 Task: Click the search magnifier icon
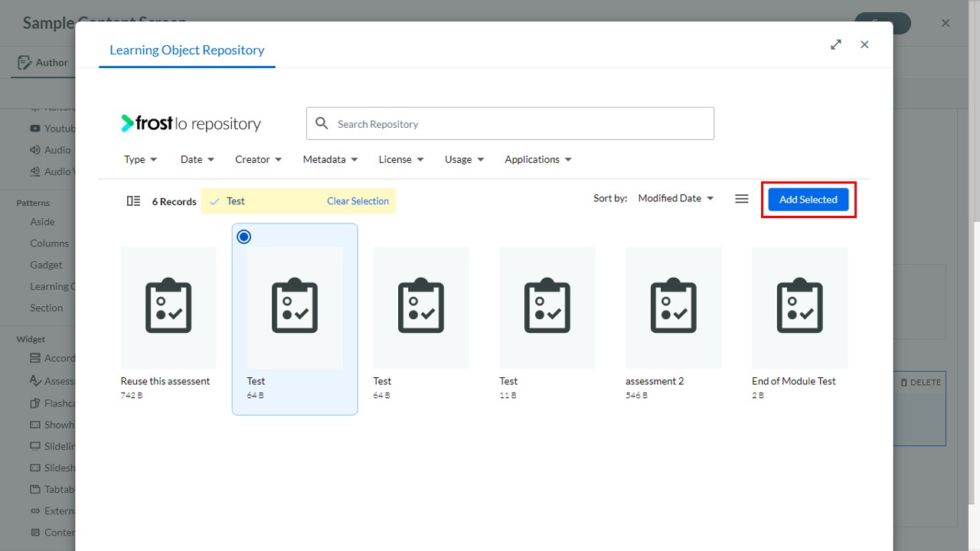click(x=322, y=123)
